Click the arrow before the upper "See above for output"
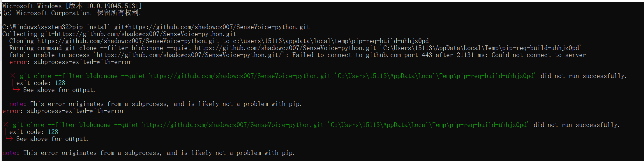 [16, 90]
